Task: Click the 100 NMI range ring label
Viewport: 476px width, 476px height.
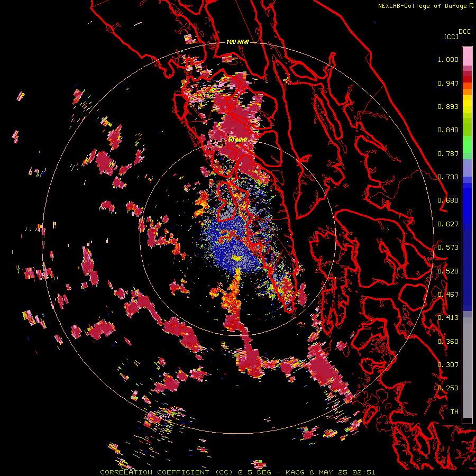Action: point(237,42)
